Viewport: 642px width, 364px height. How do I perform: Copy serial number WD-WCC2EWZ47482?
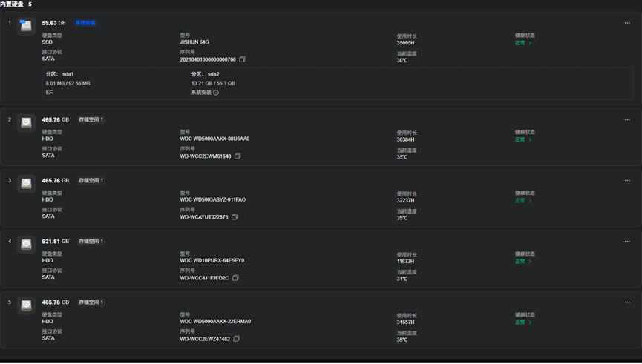point(236,339)
